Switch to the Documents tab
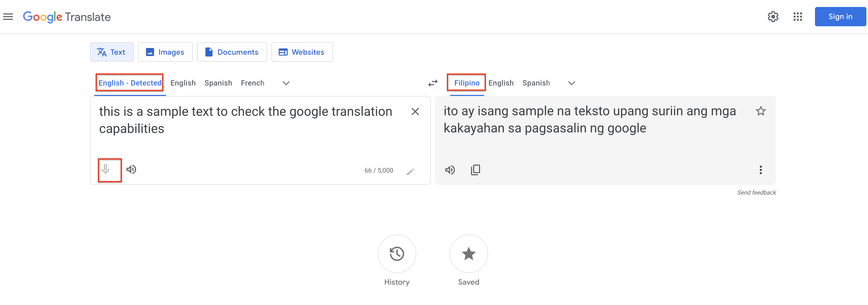868x305 pixels. (232, 52)
